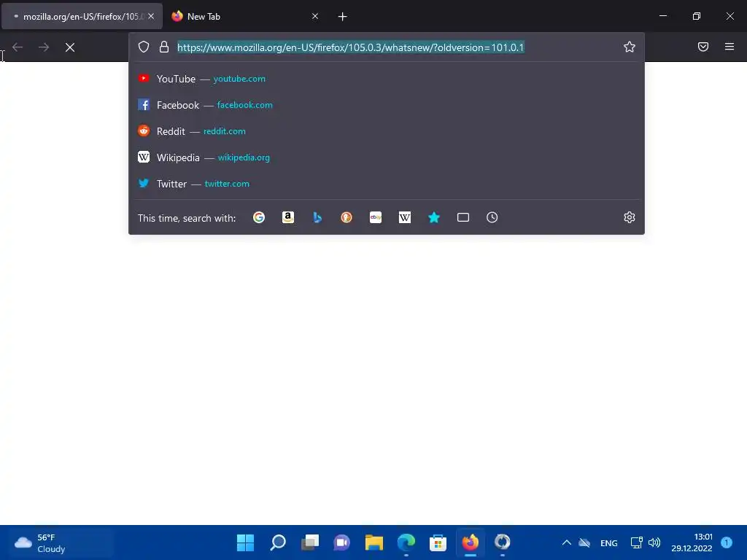Search this time with Google

(259, 217)
